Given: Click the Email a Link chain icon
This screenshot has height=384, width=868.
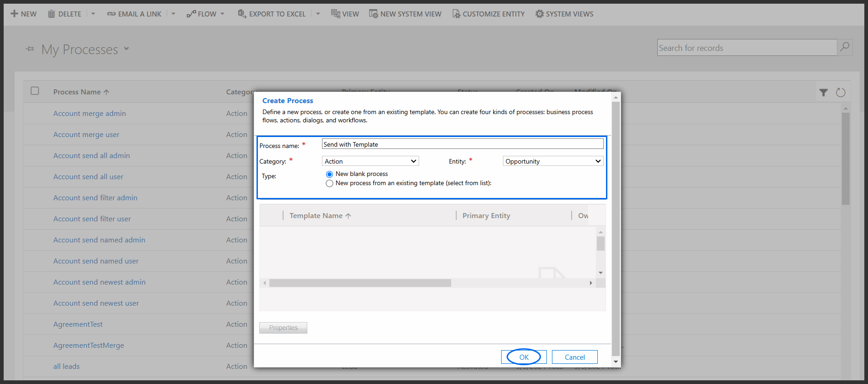Looking at the screenshot, I should (111, 14).
